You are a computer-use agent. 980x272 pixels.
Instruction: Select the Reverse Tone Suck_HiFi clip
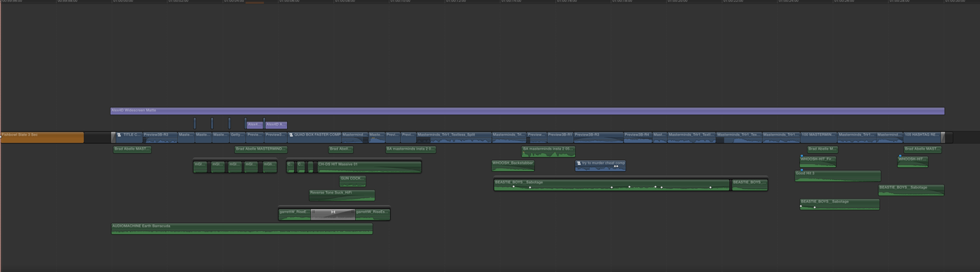tap(342, 195)
